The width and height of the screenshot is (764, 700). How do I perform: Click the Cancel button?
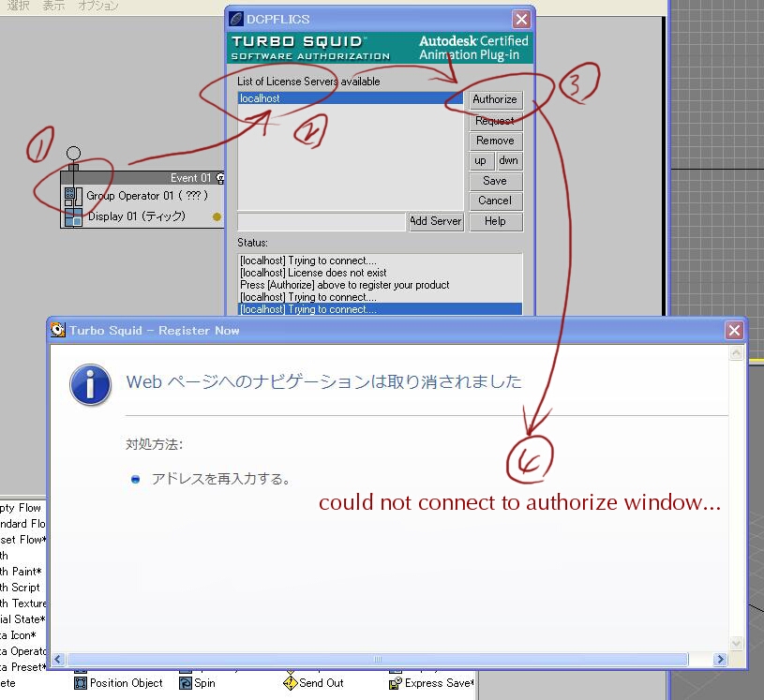496,201
